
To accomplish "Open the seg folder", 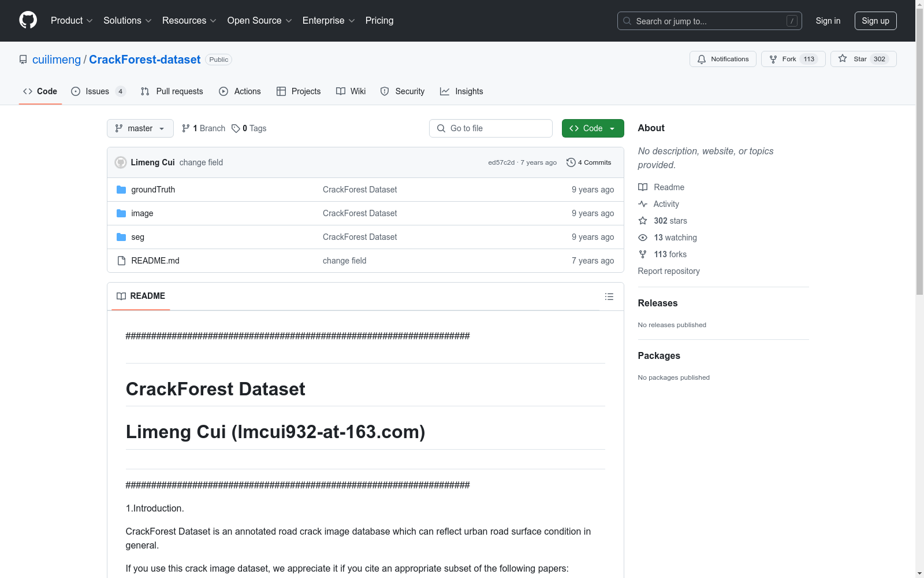I will click(x=137, y=237).
